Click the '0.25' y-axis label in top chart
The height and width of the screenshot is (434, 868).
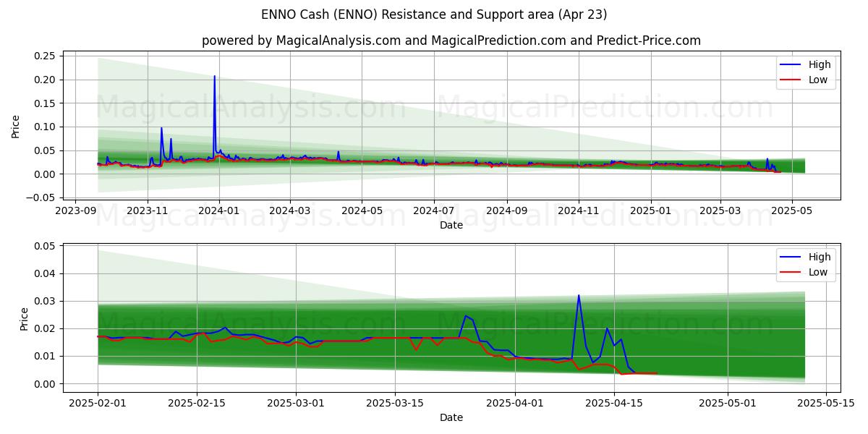tap(45, 56)
